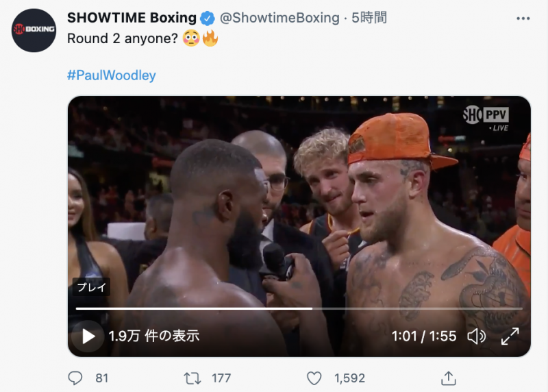Mute the video using speaker icon

[x=476, y=336]
